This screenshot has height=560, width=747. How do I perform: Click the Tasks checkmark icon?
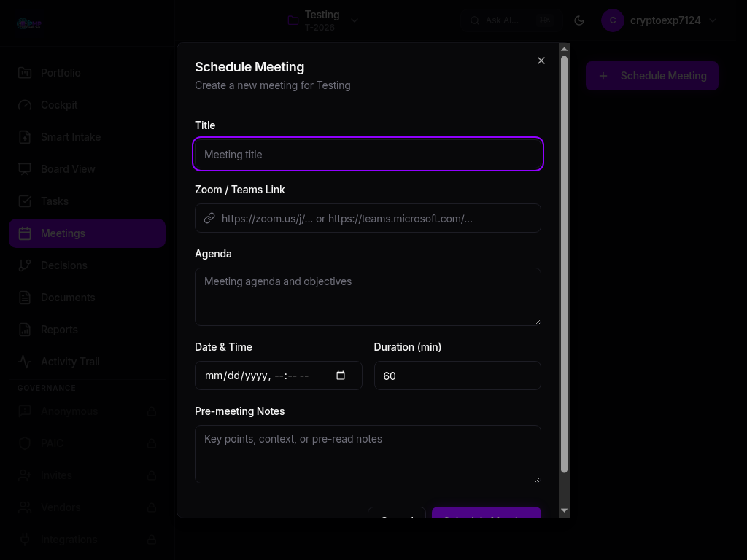point(25,201)
